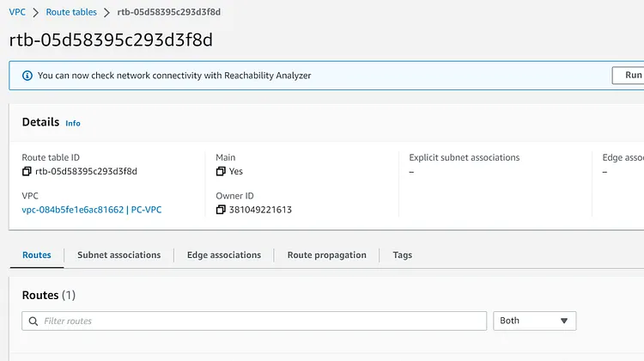Switch to the Routes tab
Screen dimensions: 644x361
37,255
